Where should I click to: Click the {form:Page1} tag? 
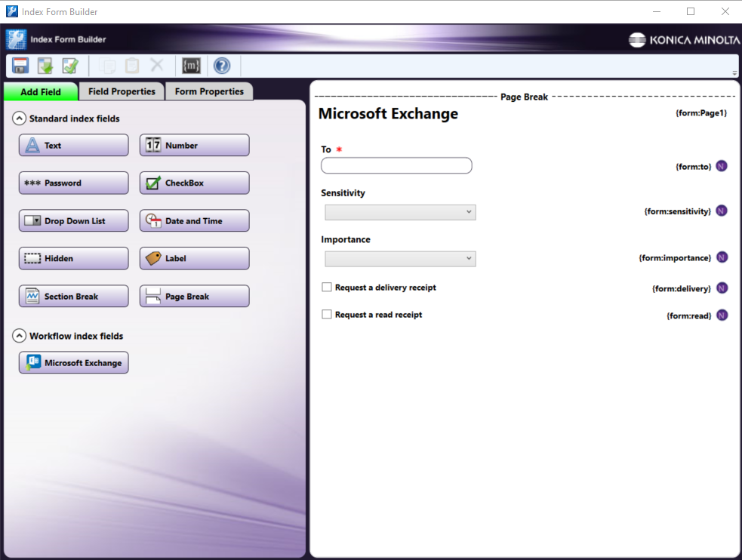(x=700, y=113)
